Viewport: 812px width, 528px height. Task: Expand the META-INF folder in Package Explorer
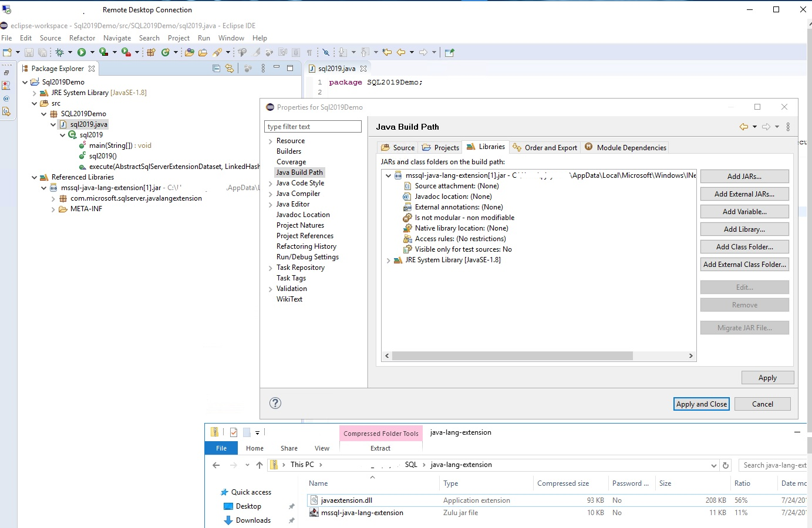(x=53, y=209)
